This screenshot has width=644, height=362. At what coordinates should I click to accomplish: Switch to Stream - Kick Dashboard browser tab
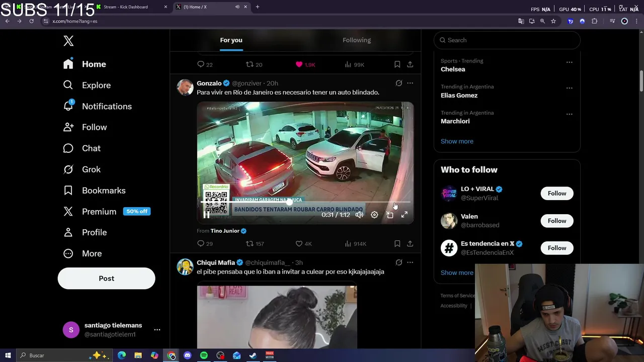[x=131, y=7]
